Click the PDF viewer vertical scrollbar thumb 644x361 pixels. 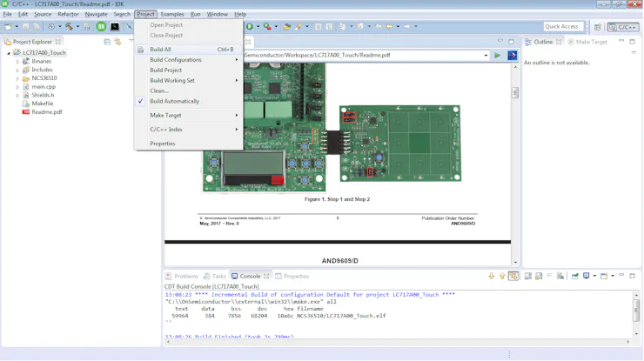(x=515, y=93)
